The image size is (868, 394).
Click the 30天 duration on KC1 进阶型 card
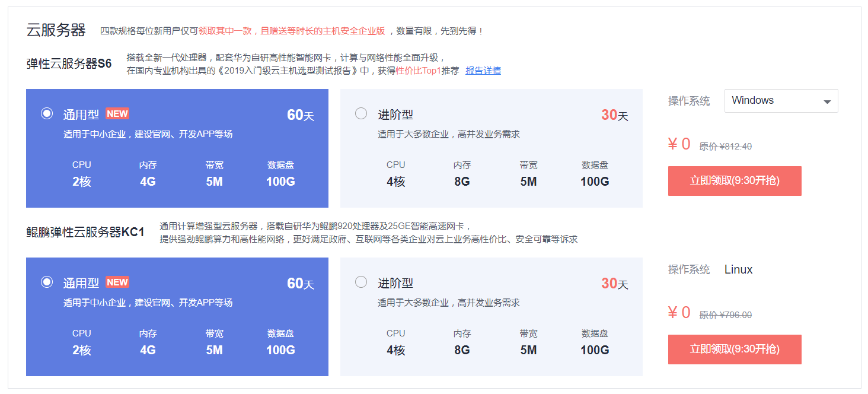[x=615, y=284]
